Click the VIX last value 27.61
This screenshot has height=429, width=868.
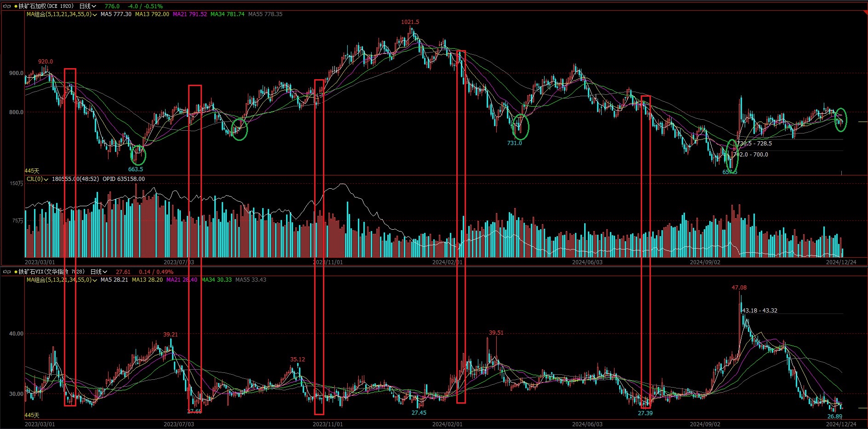123,272
